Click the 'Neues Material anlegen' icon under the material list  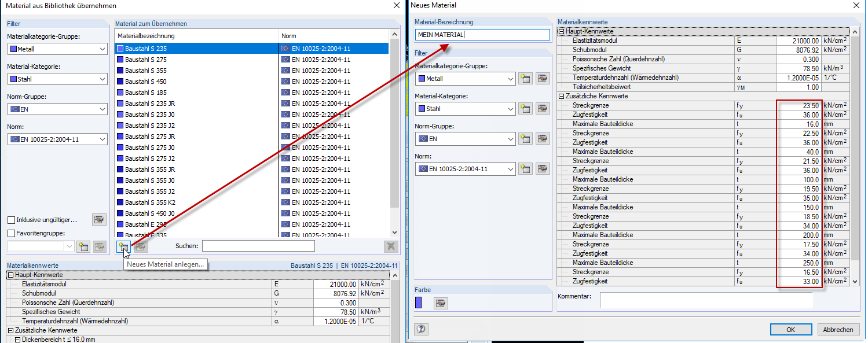pos(123,246)
